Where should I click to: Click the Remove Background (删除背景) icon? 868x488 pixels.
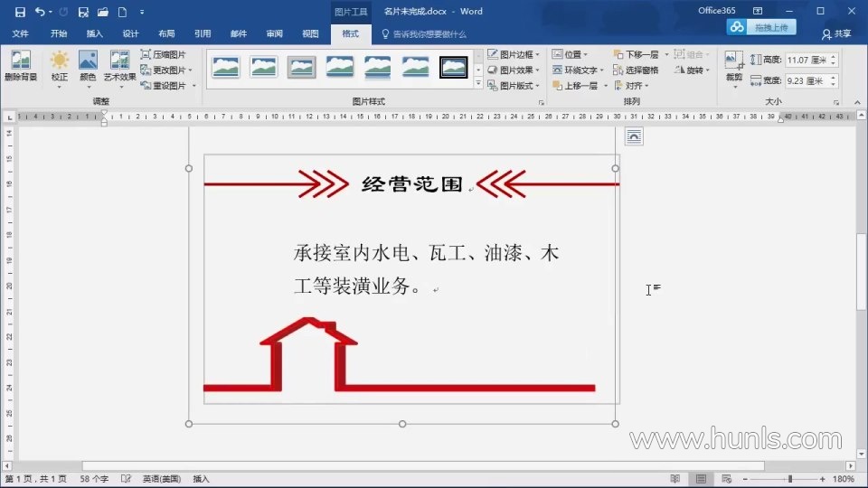click(21, 66)
